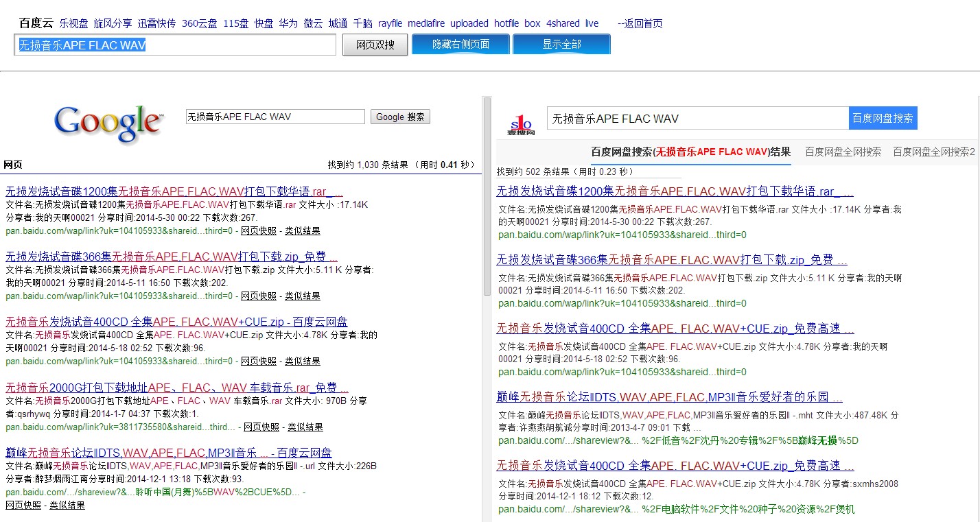Screen dimensions: 980x522
Task: Go back via --返回首页 link
Action: pyautogui.click(x=640, y=23)
